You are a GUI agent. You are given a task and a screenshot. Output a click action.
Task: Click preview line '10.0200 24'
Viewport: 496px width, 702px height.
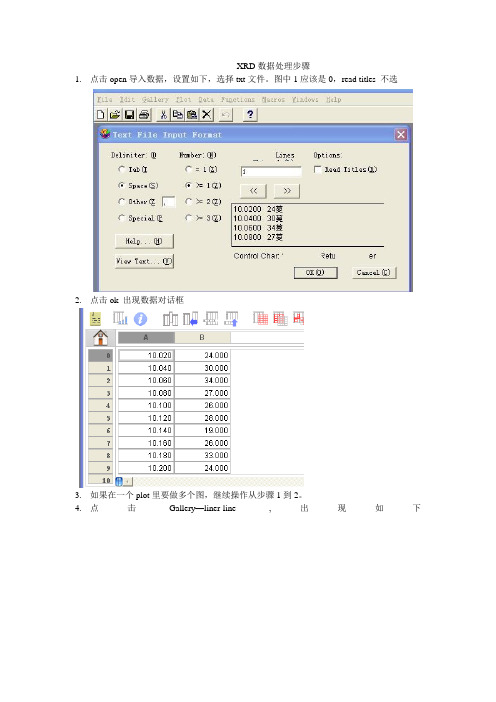(258, 209)
